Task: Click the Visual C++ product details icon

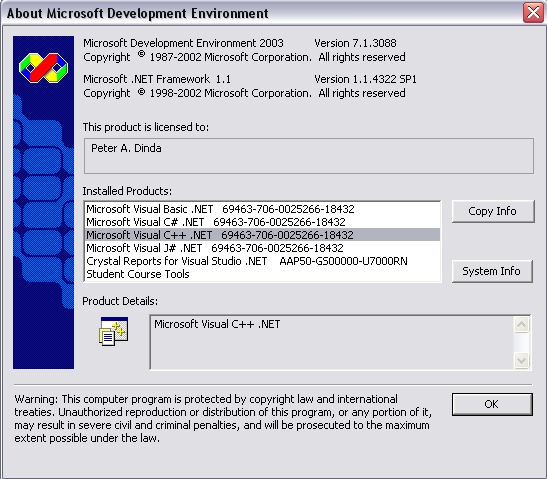Action: [x=114, y=331]
